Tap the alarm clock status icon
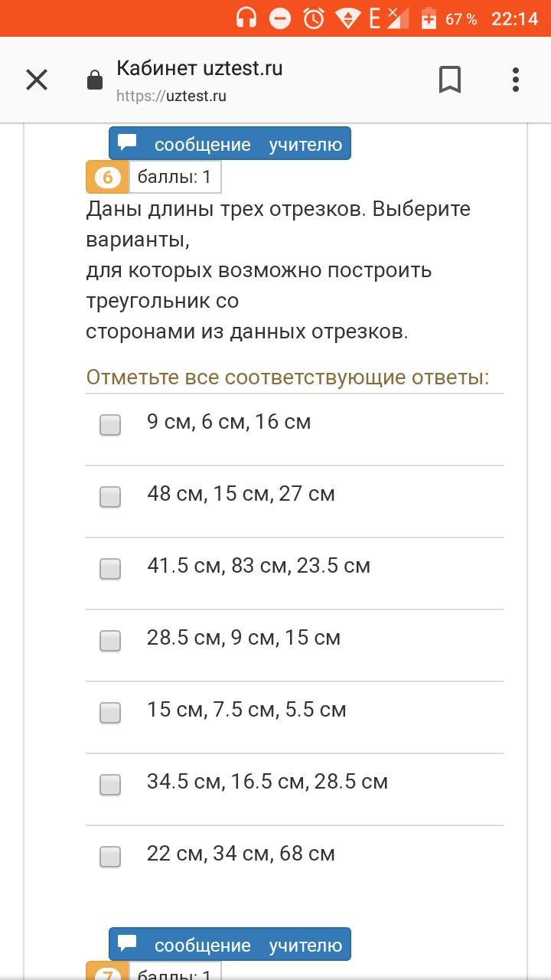 point(314,18)
